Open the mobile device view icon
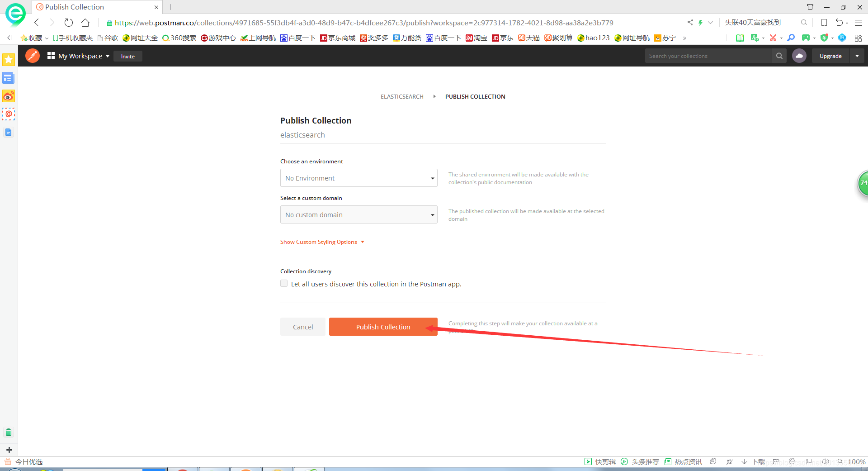The height and width of the screenshot is (471, 868). coord(824,23)
